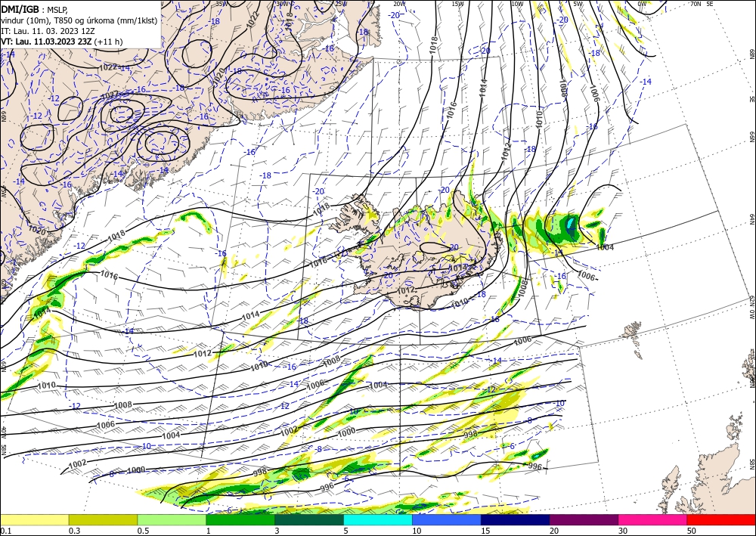Click the legend value "1"
Viewport: 756px width, 536px height.
[209, 531]
